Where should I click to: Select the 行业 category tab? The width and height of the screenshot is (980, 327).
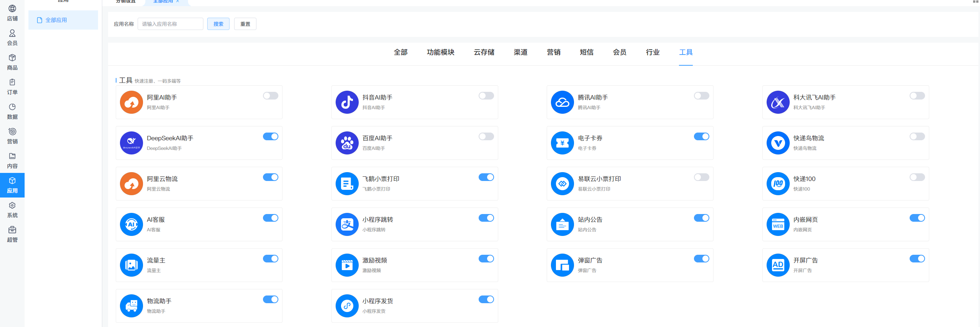click(653, 52)
